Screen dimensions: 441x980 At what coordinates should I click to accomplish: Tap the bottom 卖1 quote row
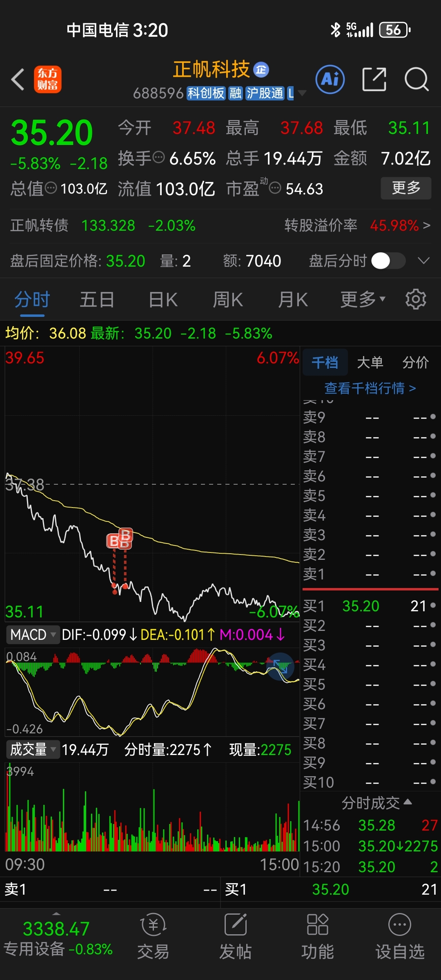(x=110, y=889)
